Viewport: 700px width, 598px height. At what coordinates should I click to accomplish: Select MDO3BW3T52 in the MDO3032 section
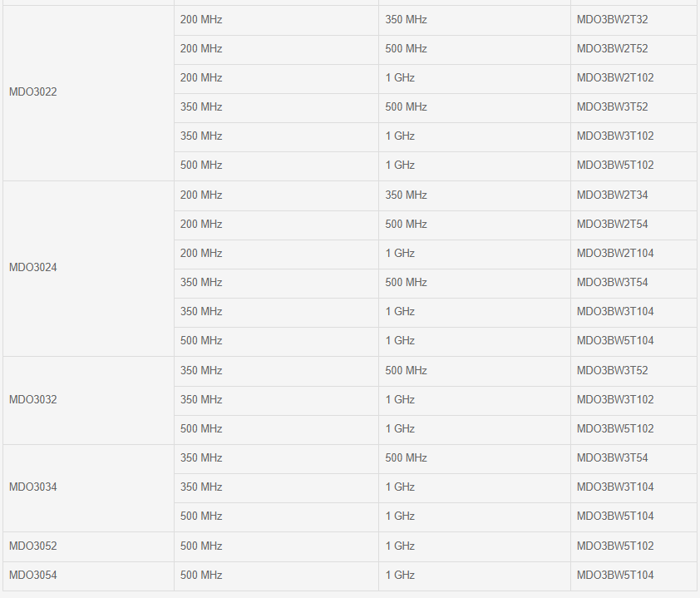(612, 371)
